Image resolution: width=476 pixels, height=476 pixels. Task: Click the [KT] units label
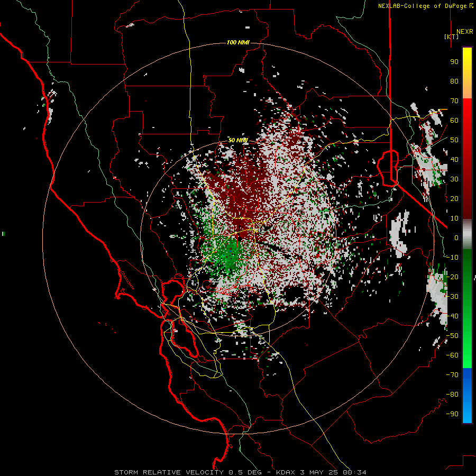451,36
